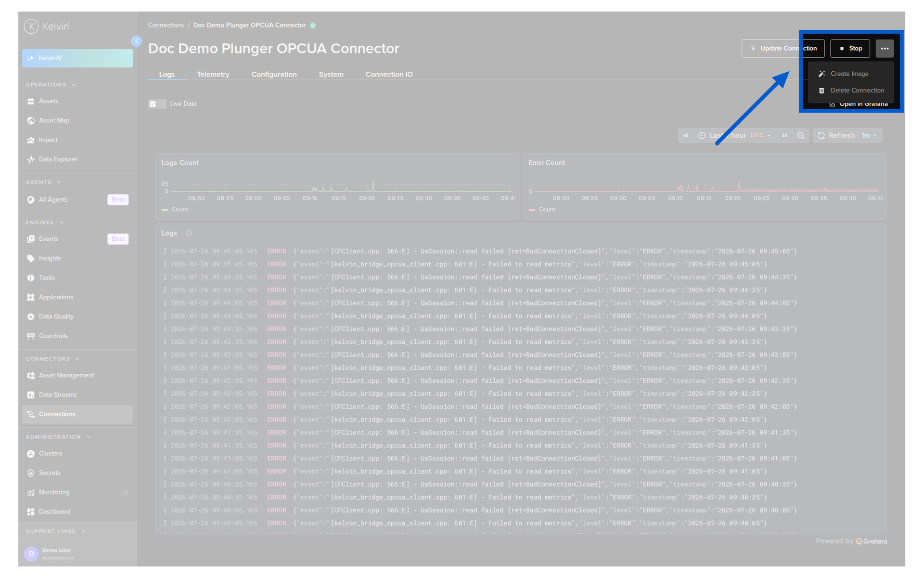Click the Guardrails icon
The image size is (924, 578).
click(x=31, y=336)
